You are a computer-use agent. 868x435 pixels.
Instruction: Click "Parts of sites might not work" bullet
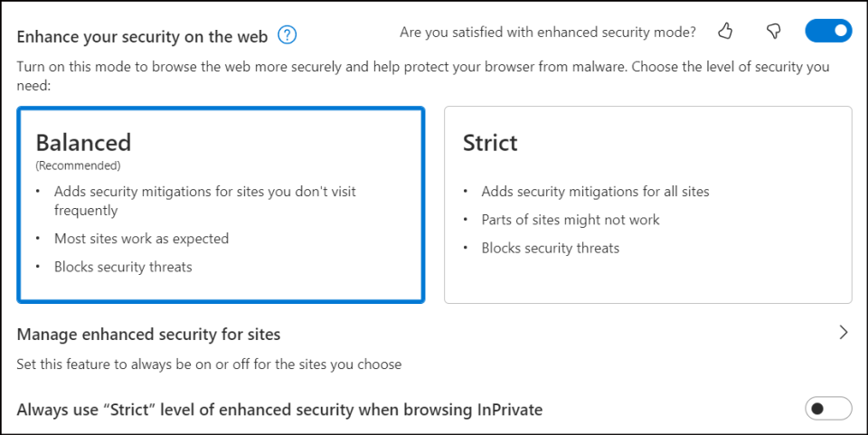point(571,220)
